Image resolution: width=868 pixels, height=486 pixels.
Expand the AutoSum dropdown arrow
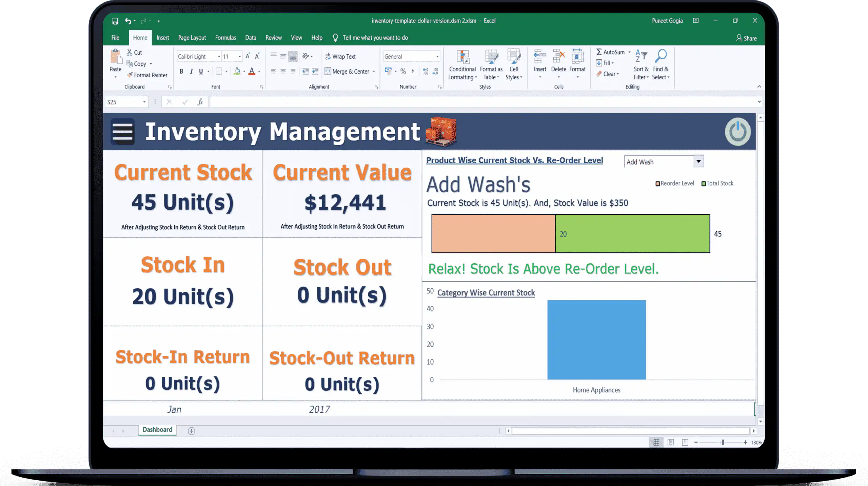click(x=629, y=52)
